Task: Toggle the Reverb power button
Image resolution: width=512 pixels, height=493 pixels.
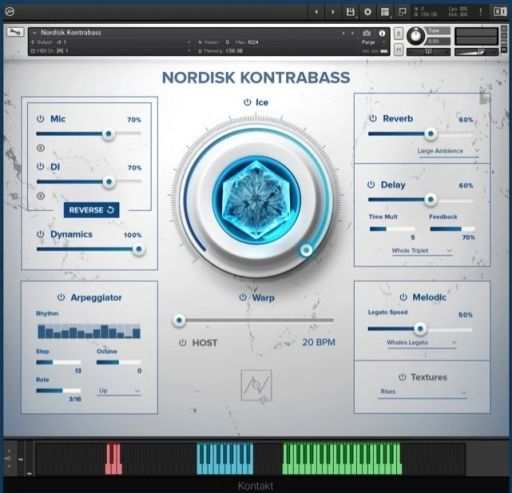Action: tap(373, 118)
